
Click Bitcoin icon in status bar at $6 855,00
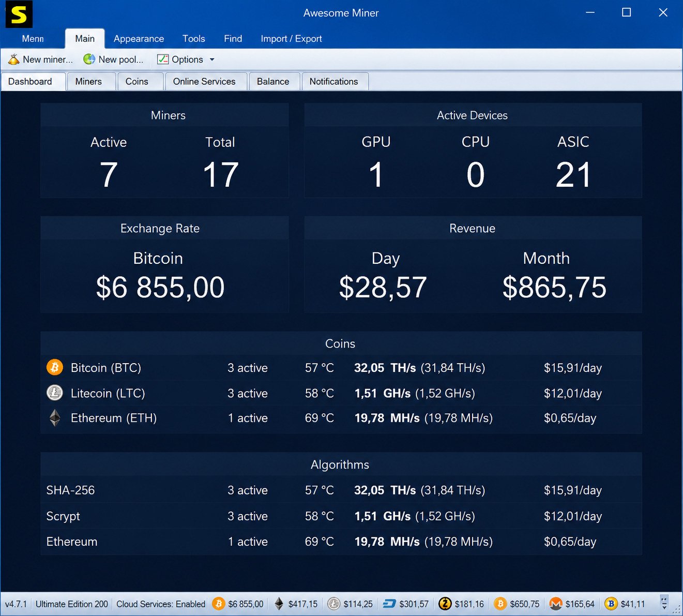(219, 604)
